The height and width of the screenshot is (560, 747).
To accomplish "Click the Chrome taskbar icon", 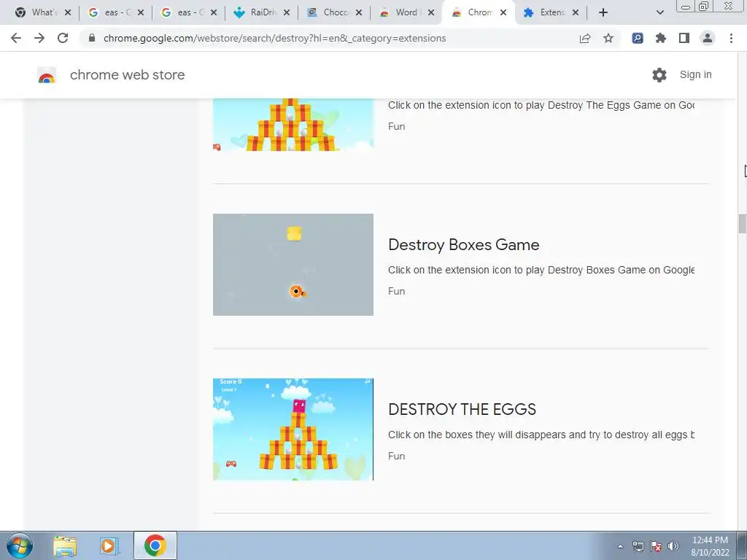I will pos(155,545).
